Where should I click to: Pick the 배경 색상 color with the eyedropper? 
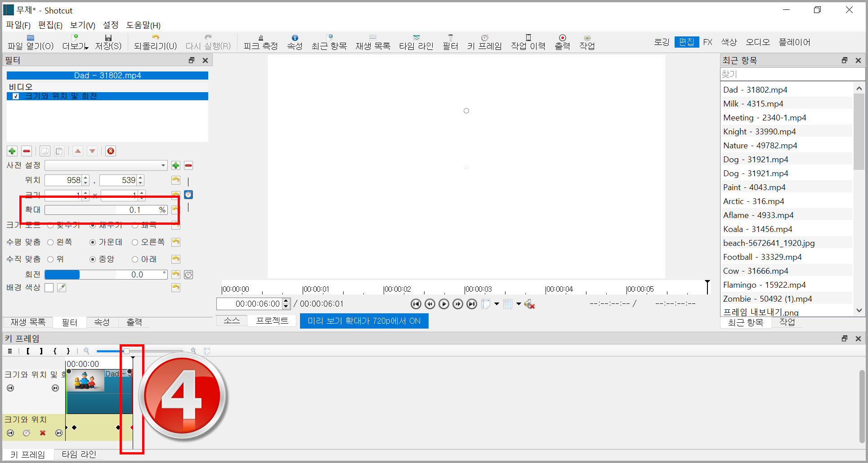(62, 288)
